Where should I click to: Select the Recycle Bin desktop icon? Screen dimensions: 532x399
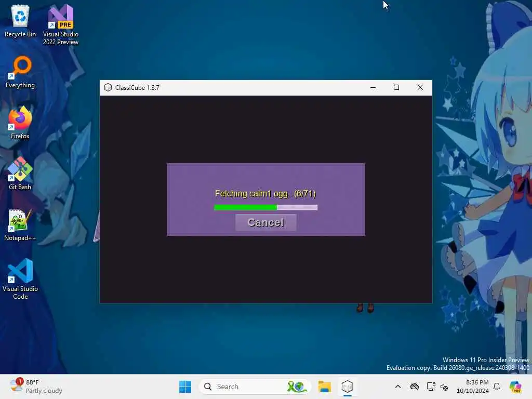pos(20,22)
